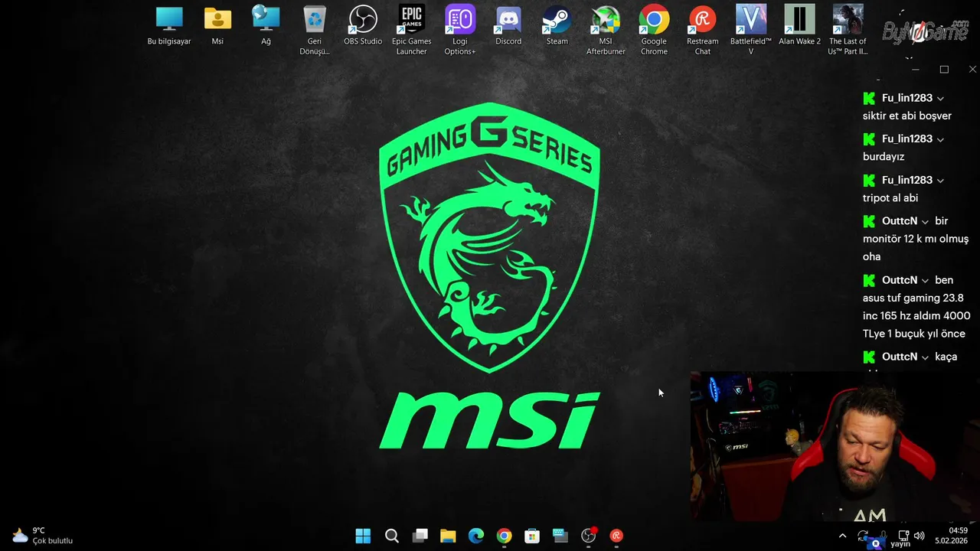
Task: Click username OuttcN before 'bir monitör'
Action: (x=900, y=220)
